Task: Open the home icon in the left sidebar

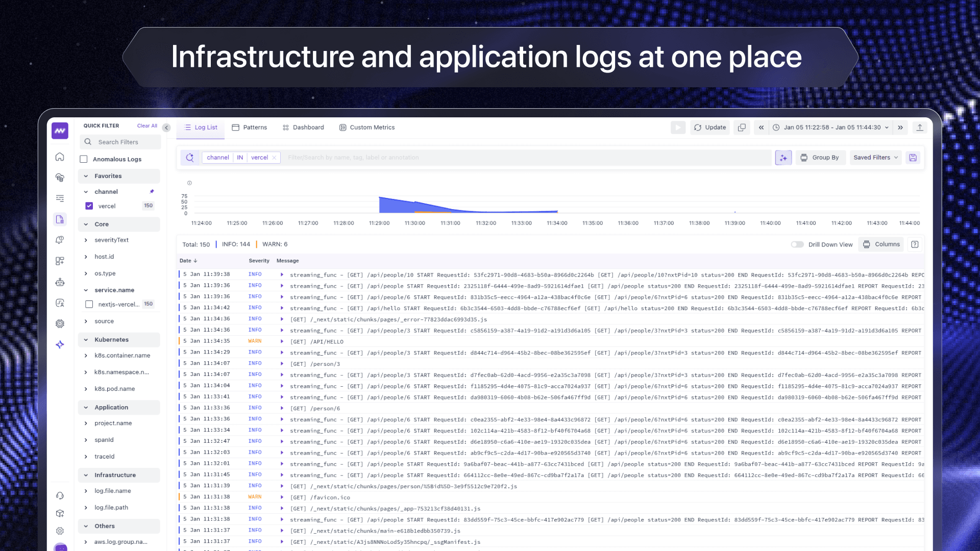Action: tap(60, 157)
